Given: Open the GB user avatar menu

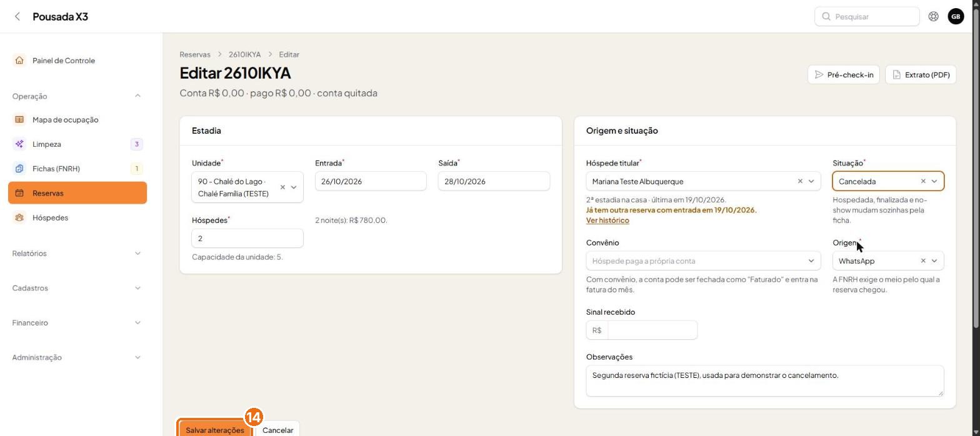Looking at the screenshot, I should coord(956,17).
